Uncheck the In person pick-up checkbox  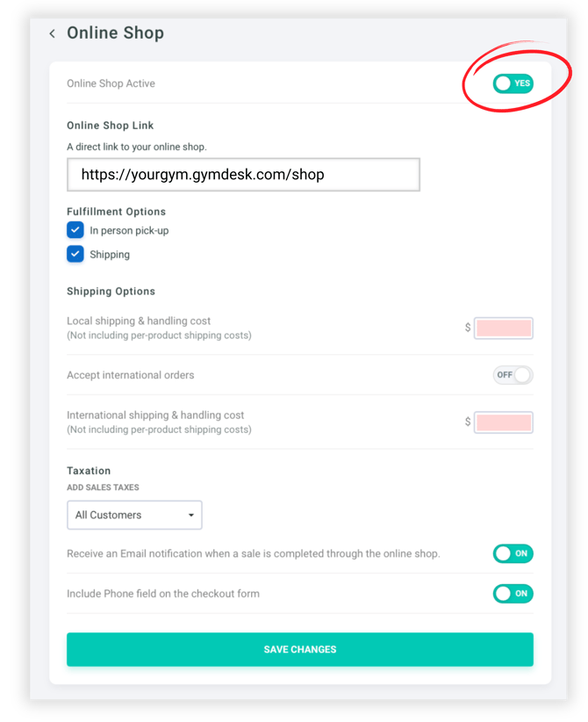(x=75, y=230)
